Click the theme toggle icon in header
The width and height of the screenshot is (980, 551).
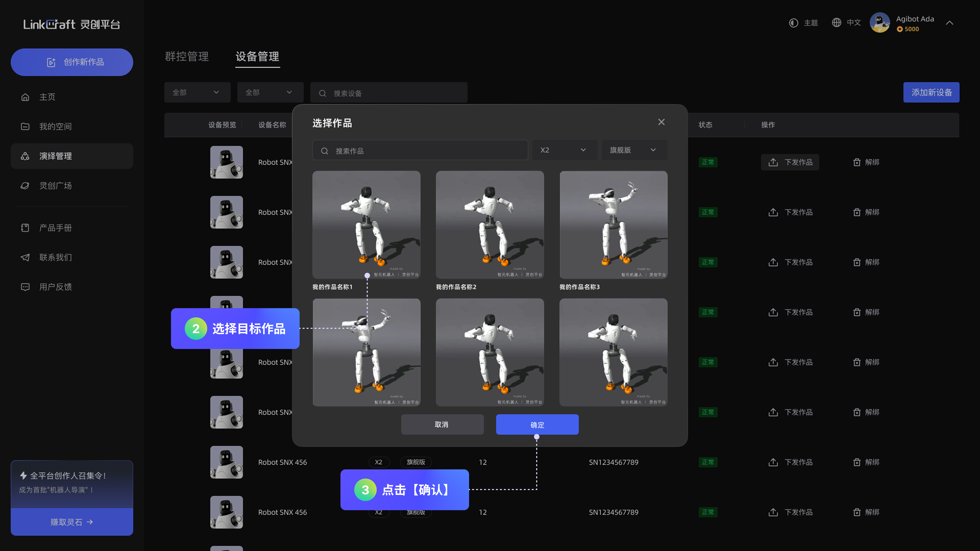pyautogui.click(x=793, y=23)
